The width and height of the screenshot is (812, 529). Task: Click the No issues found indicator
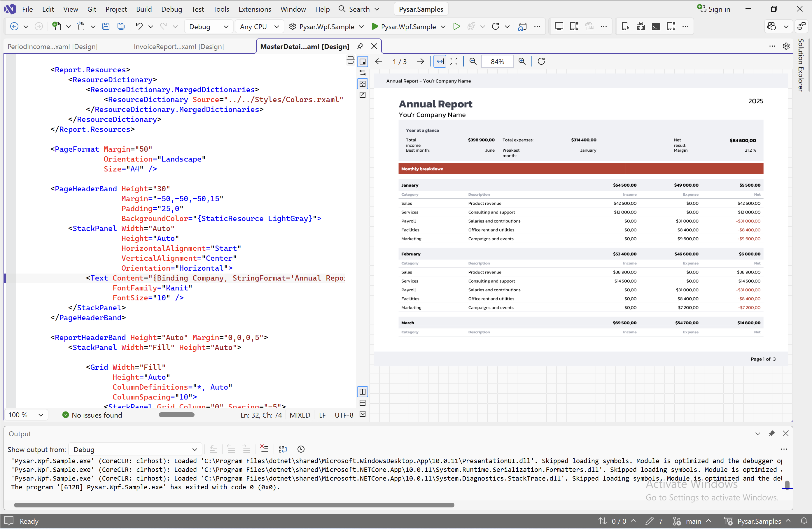click(x=92, y=415)
